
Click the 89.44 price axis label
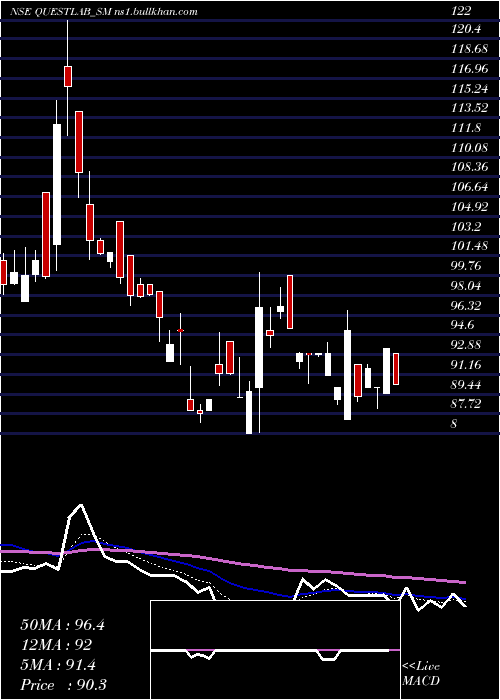click(467, 384)
